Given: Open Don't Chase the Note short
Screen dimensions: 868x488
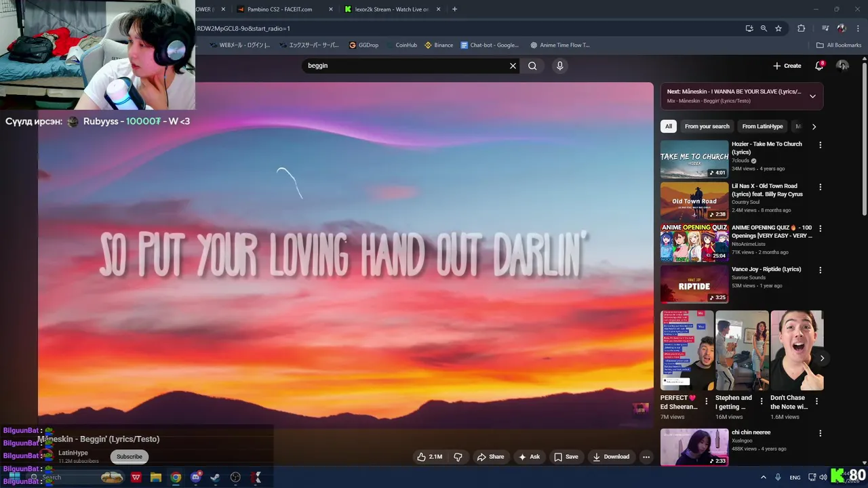Looking at the screenshot, I should 797,350.
